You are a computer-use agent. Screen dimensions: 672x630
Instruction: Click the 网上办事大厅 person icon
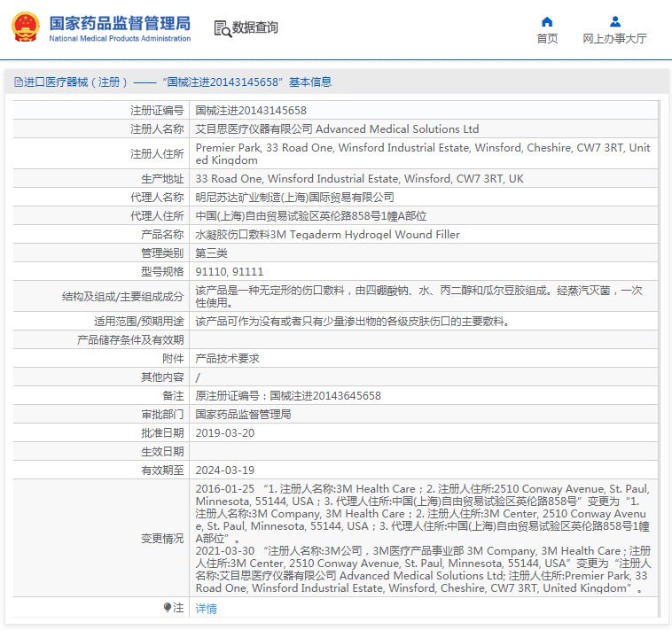point(614,22)
